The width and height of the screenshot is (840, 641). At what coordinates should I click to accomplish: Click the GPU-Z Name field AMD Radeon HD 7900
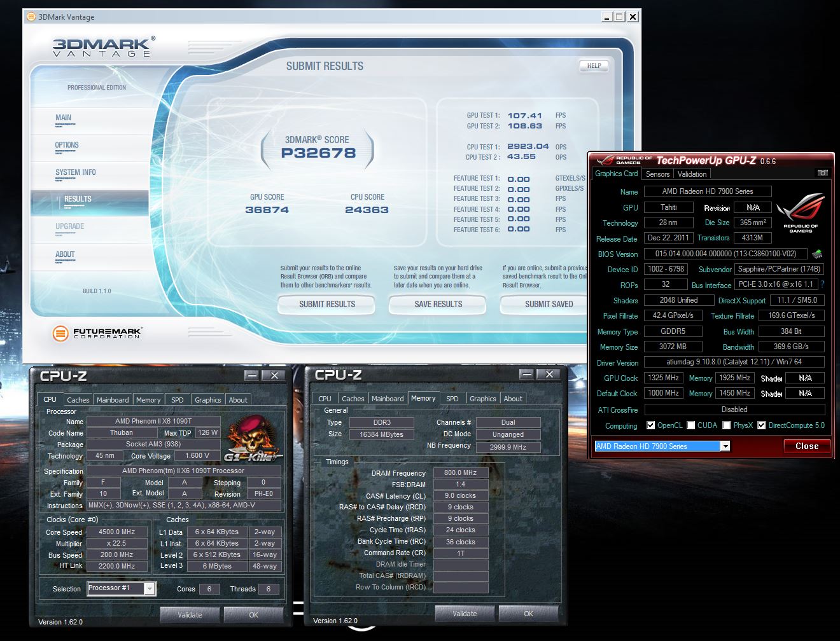click(708, 191)
